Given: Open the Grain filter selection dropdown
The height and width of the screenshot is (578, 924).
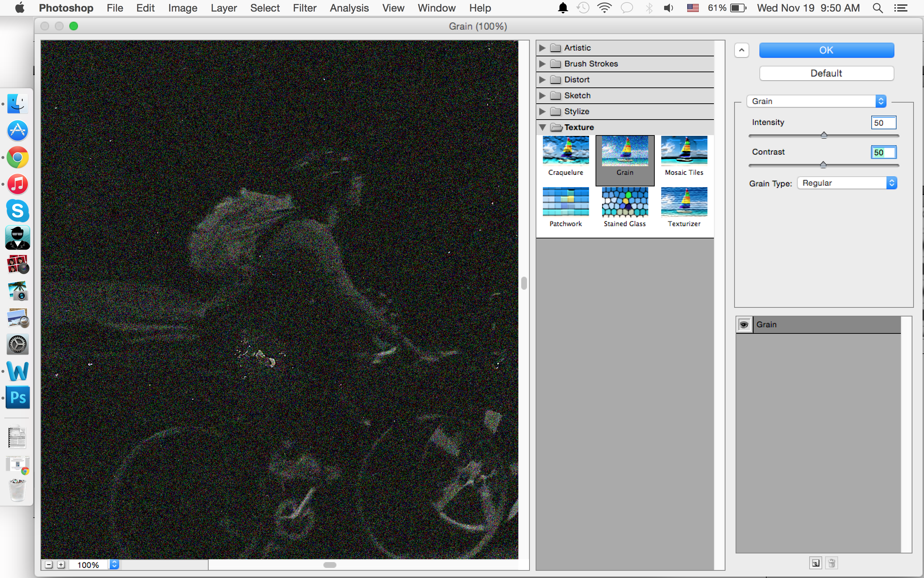Looking at the screenshot, I should 816,101.
